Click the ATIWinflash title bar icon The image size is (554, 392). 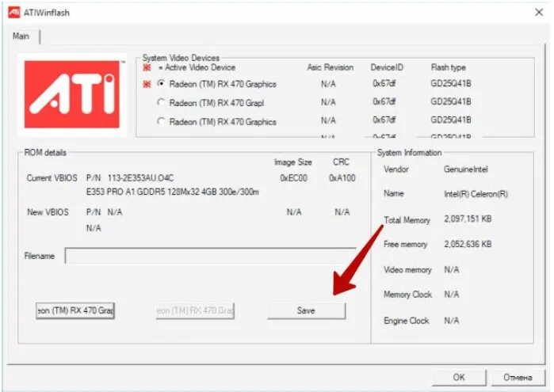[14, 13]
